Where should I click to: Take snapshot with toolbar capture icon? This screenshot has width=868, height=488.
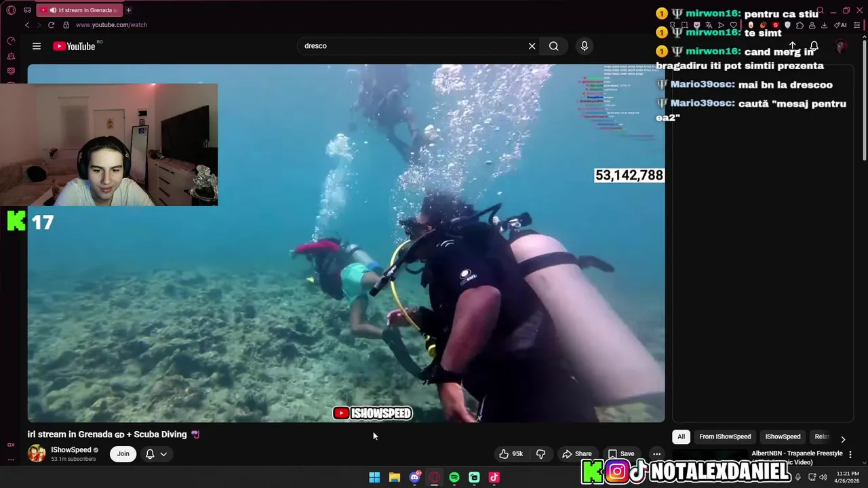pyautogui.click(x=684, y=25)
